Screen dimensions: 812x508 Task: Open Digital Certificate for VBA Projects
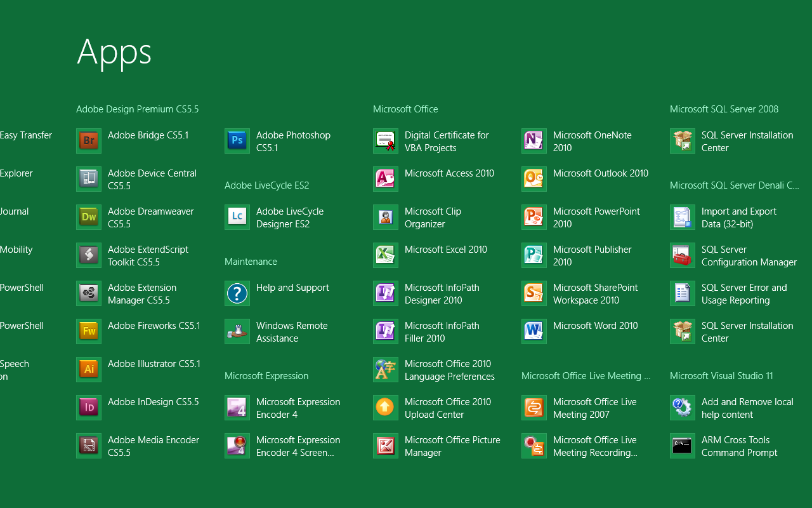pos(447,141)
